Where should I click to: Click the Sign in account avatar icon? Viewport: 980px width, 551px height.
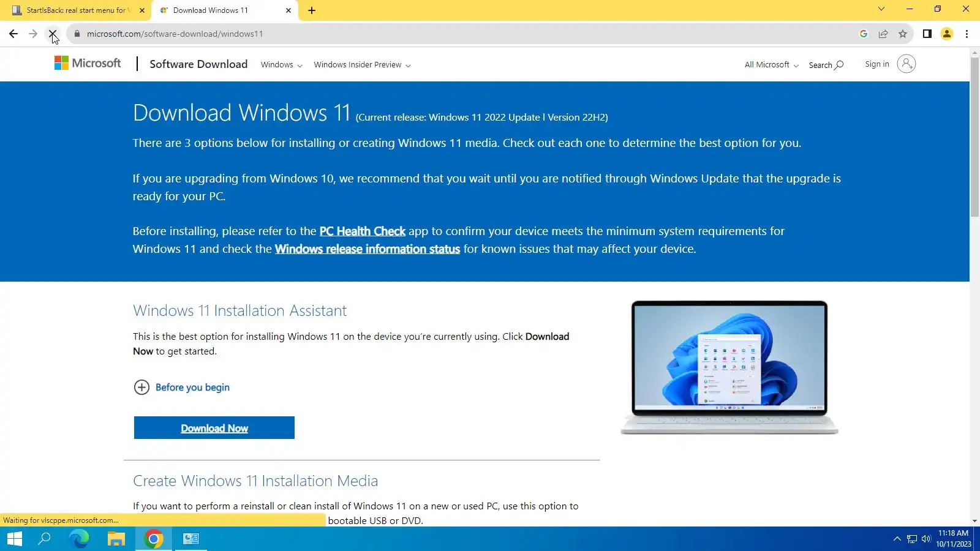click(907, 64)
